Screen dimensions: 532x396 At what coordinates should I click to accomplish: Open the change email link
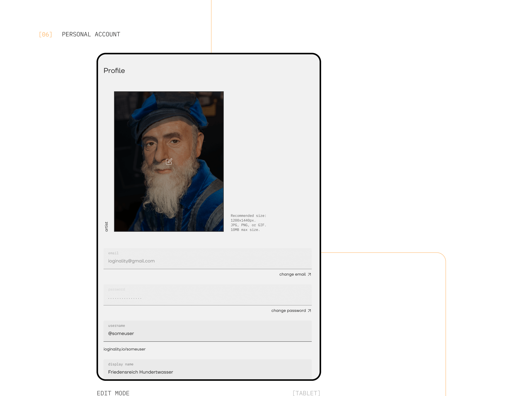click(292, 274)
